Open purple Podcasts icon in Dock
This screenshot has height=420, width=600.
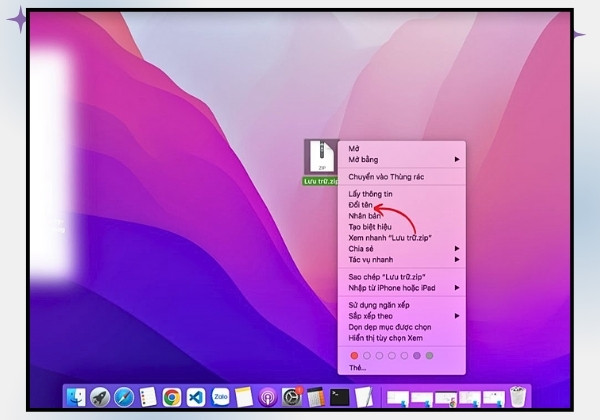(268, 397)
